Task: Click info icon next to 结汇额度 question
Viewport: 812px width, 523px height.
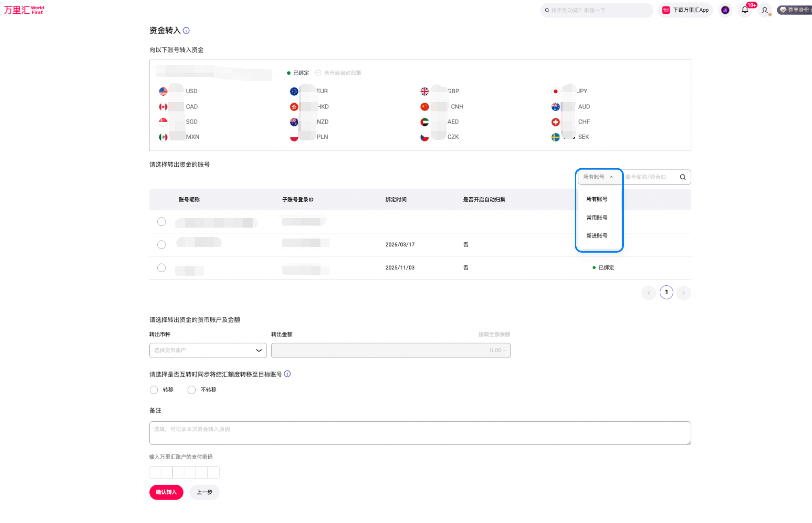Action: tap(287, 374)
